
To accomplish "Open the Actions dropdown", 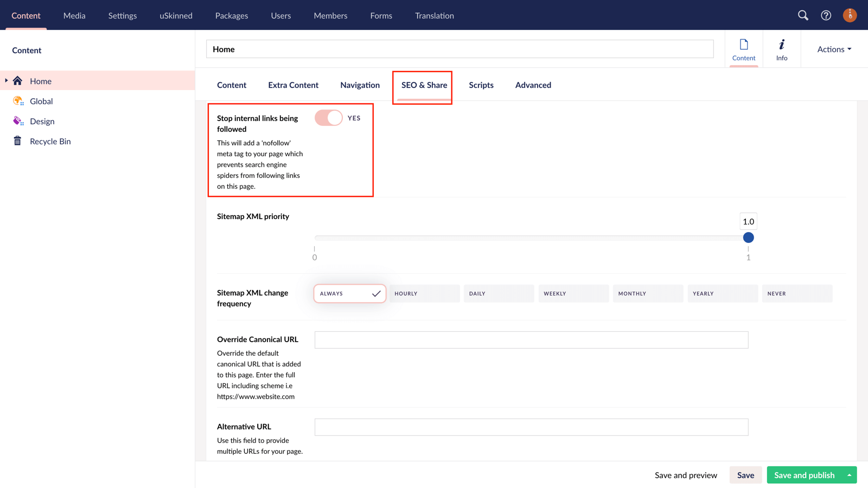I will [x=833, y=49].
